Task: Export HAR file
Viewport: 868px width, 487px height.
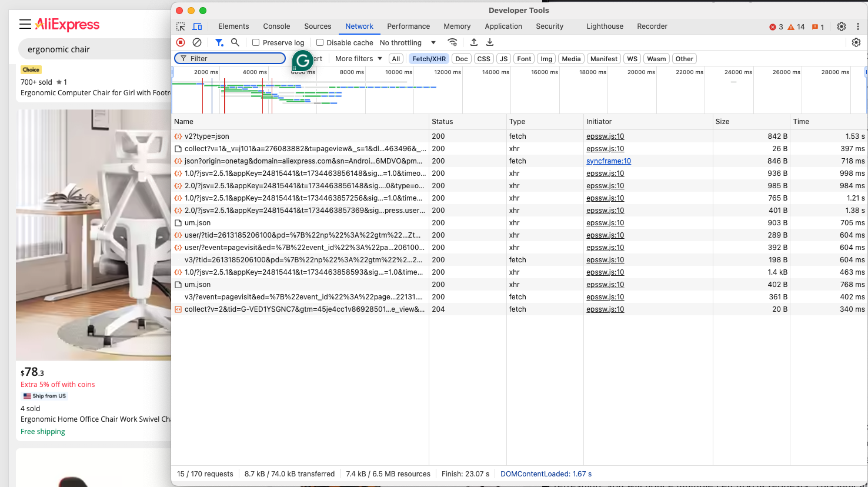Action: [x=489, y=42]
